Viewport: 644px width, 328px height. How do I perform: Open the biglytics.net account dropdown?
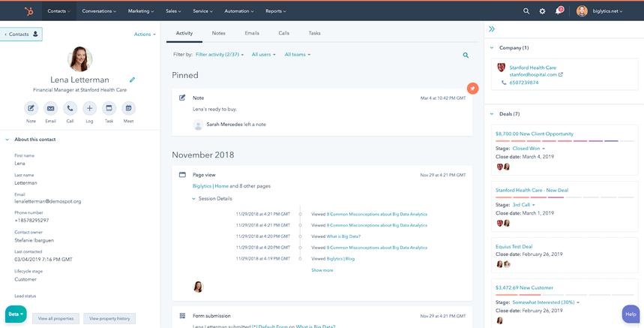[x=607, y=11]
